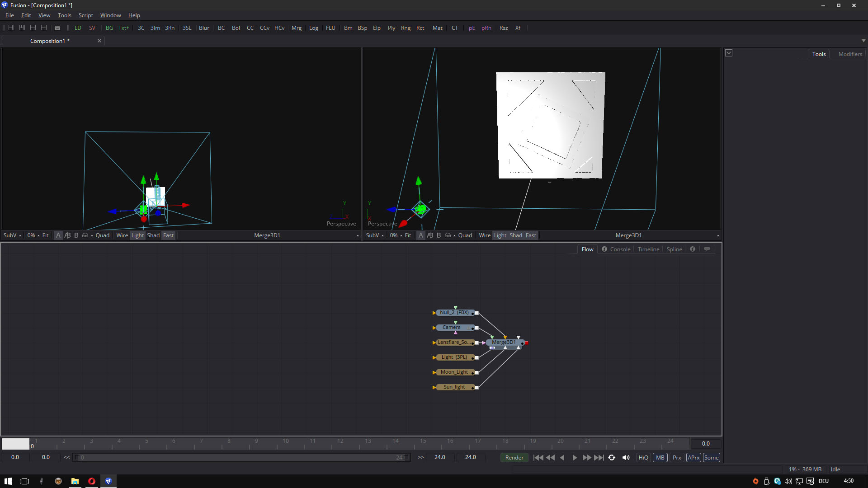Click the play forward button
The width and height of the screenshot is (868, 488).
(575, 458)
